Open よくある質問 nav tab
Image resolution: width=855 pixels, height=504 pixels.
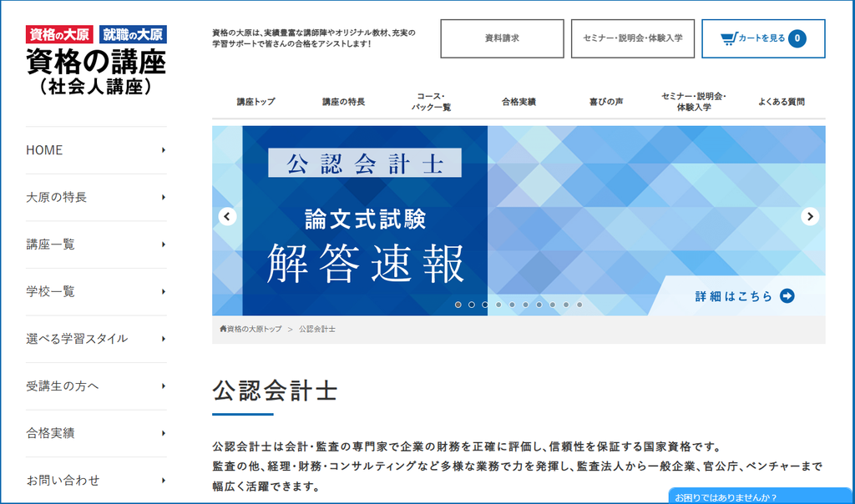coord(782,102)
